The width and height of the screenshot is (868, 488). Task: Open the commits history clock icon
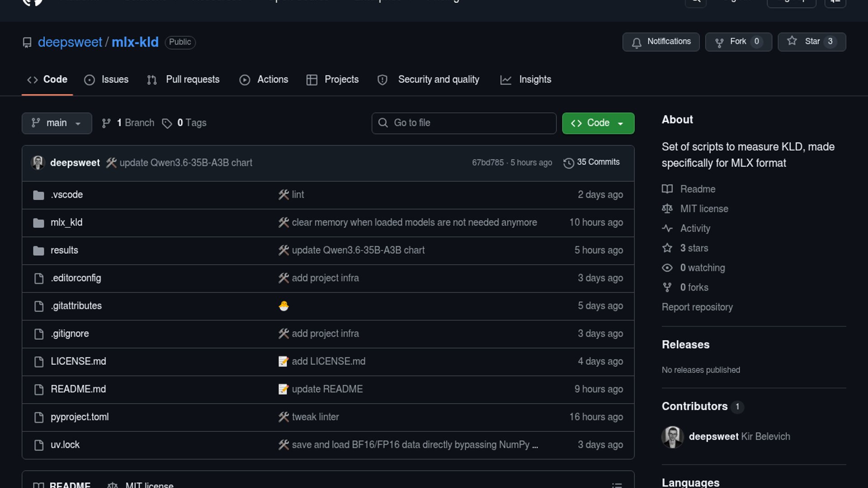(568, 163)
